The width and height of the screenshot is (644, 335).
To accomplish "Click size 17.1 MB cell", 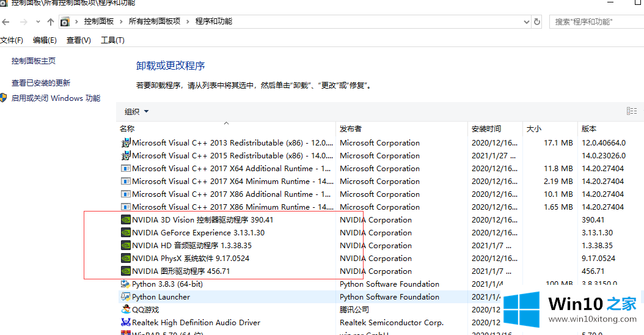I will click(558, 143).
